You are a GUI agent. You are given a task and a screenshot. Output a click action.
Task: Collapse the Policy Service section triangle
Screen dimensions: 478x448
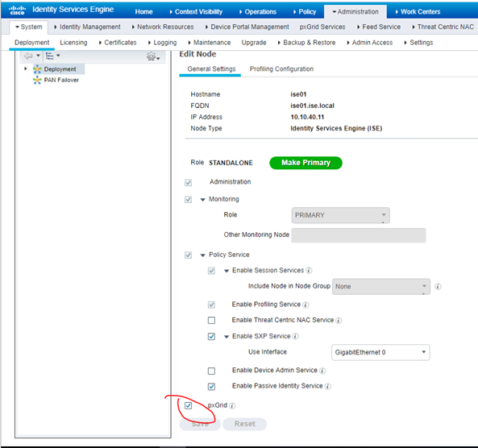coord(202,255)
